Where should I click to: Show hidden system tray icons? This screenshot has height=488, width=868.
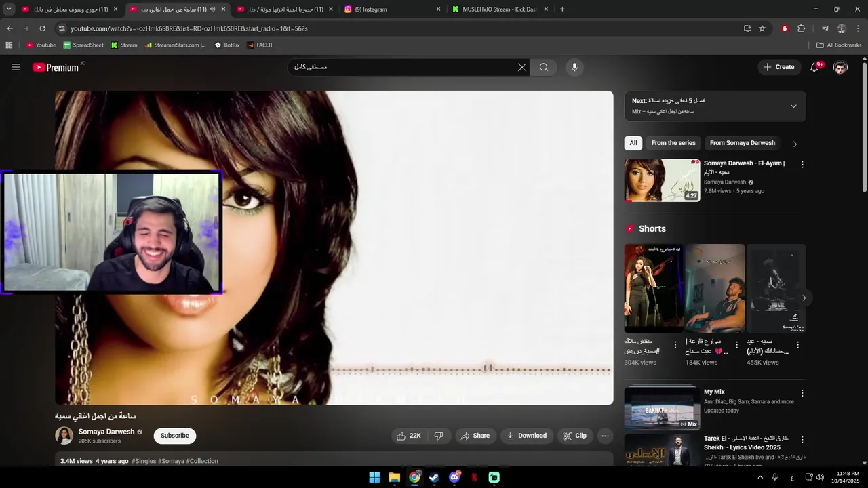760,477
